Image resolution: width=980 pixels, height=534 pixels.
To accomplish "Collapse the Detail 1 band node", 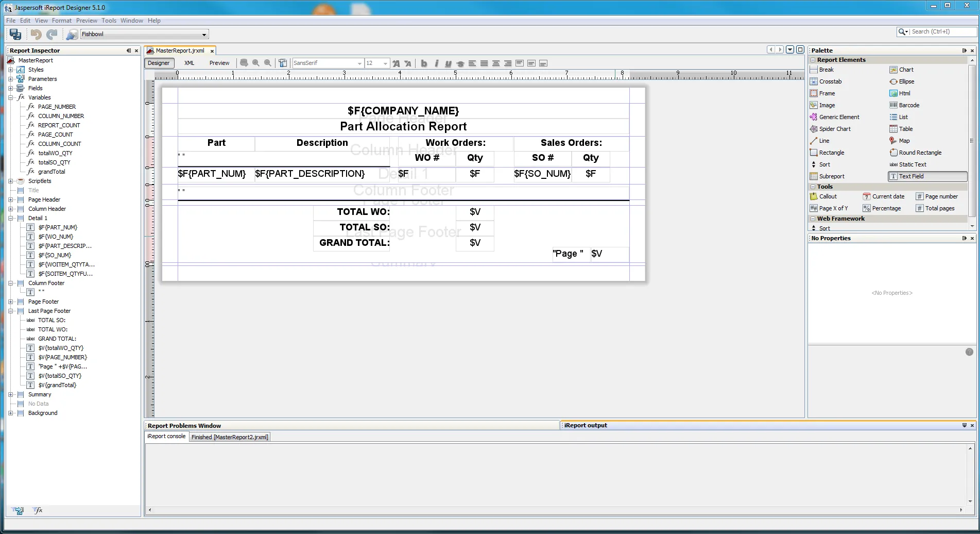I will point(10,218).
